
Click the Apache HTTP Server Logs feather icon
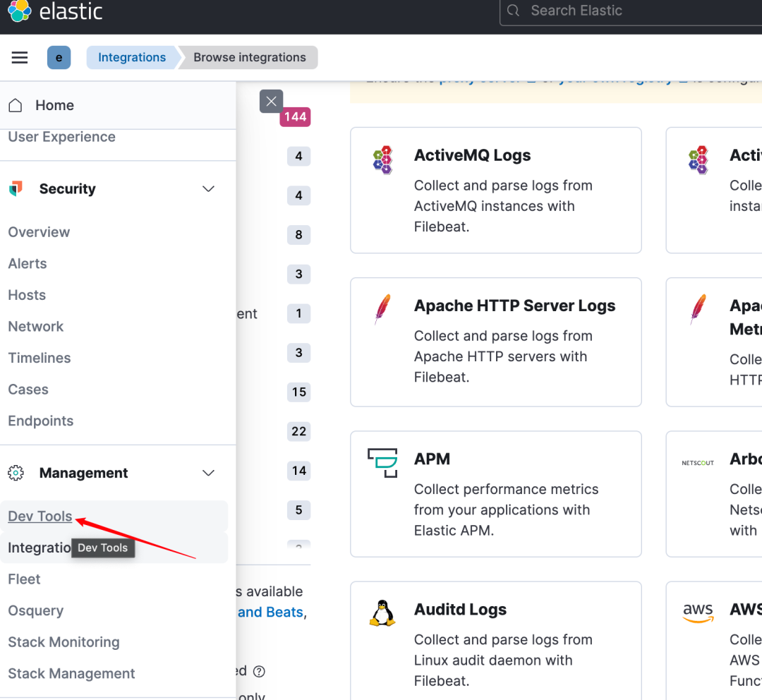click(x=383, y=309)
